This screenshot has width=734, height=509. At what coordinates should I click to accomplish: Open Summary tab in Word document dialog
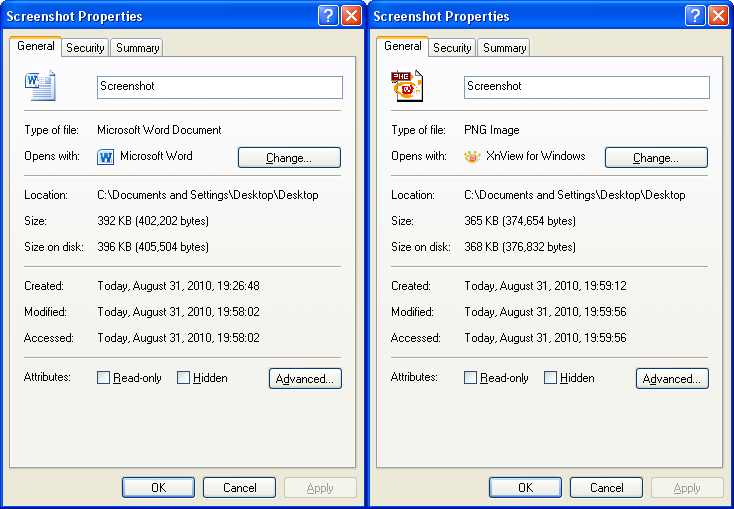[x=137, y=48]
